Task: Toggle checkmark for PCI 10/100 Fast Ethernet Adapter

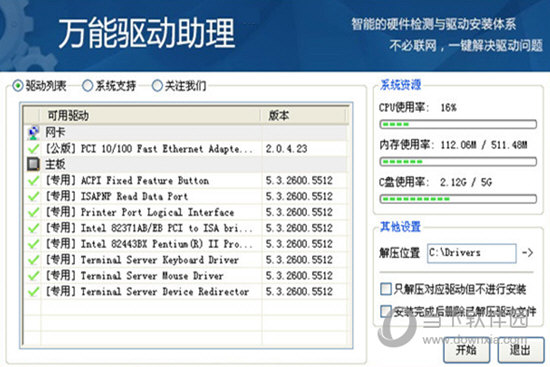Action: click(33, 148)
